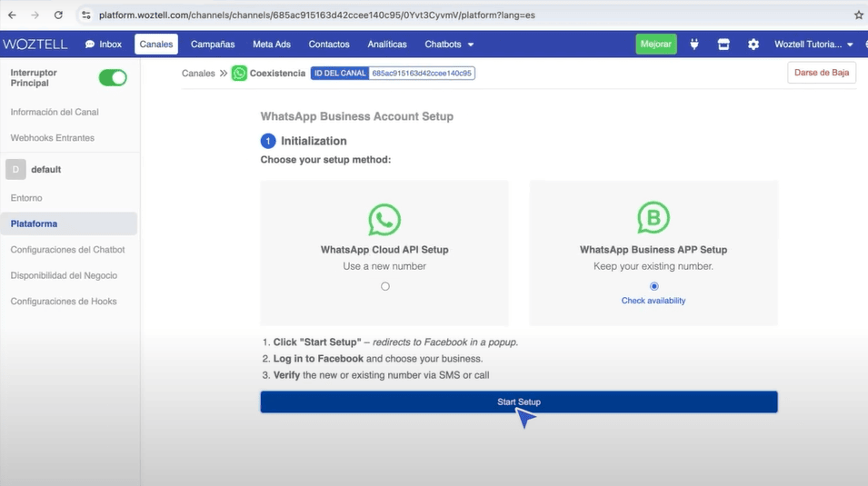The height and width of the screenshot is (486, 868).
Task: Open the Inbox with chat bubble icon
Action: [103, 45]
